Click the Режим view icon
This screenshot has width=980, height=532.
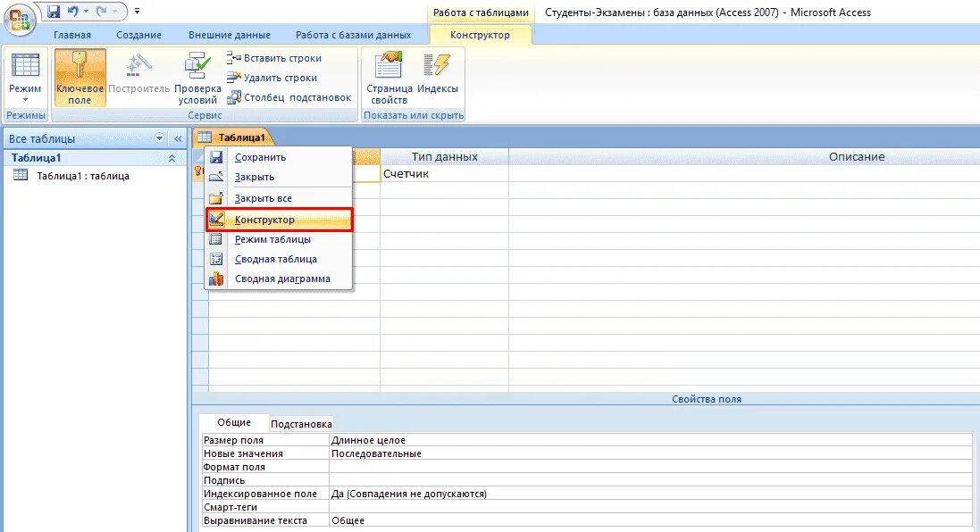click(x=26, y=65)
